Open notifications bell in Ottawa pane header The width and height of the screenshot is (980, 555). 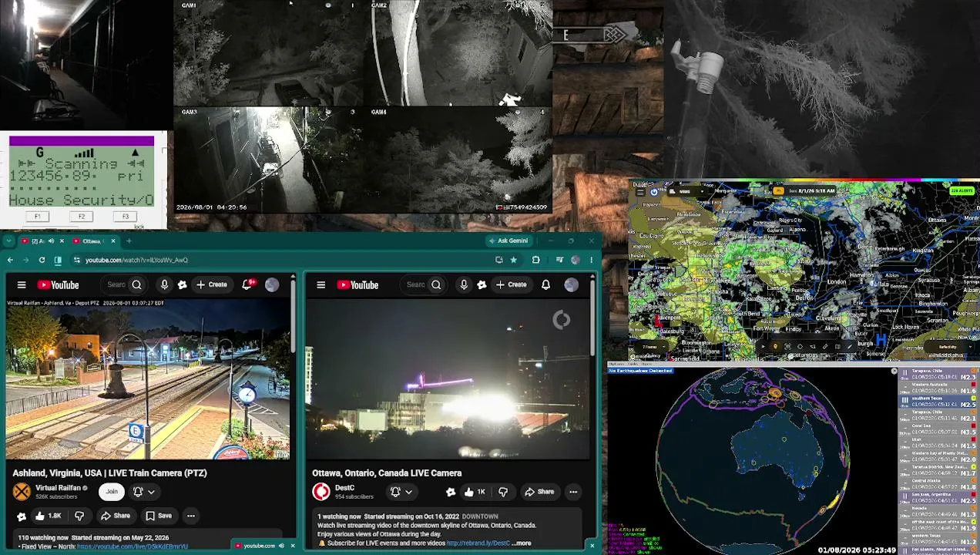click(545, 285)
